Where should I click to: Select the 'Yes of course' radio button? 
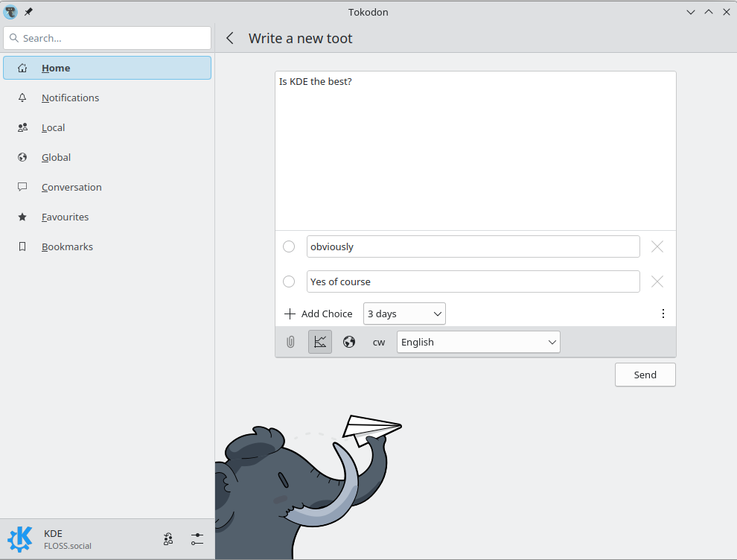click(x=289, y=281)
